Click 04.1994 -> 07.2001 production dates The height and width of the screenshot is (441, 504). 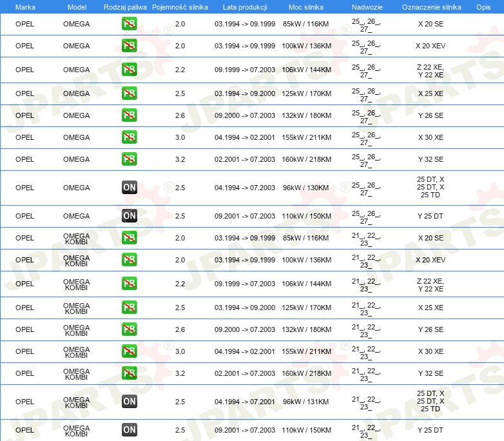[245, 402]
